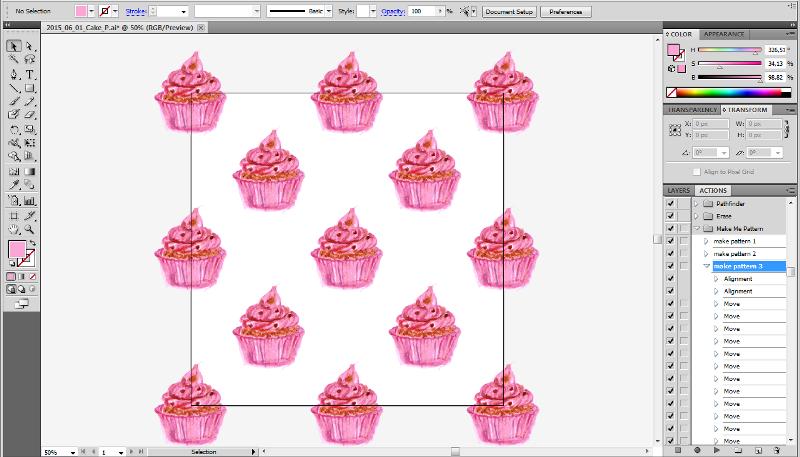
Task: Click the Opacity link label
Action: click(393, 11)
